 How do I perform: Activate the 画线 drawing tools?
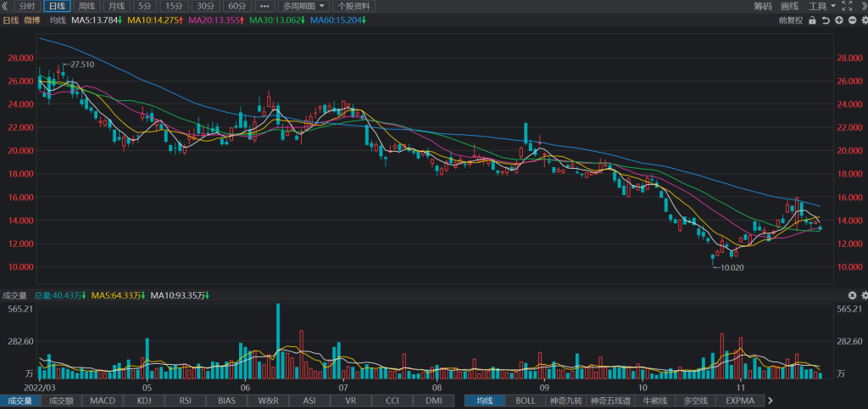789,6
